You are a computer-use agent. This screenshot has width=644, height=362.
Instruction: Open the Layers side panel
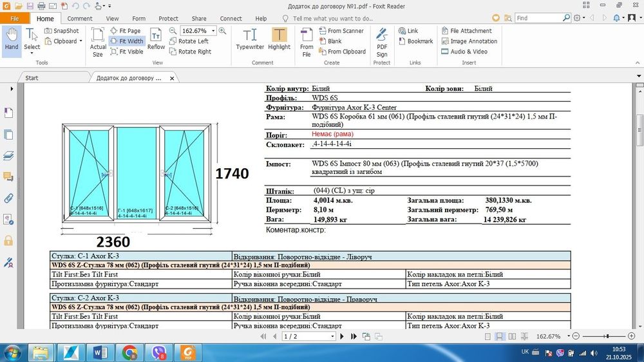8,155
